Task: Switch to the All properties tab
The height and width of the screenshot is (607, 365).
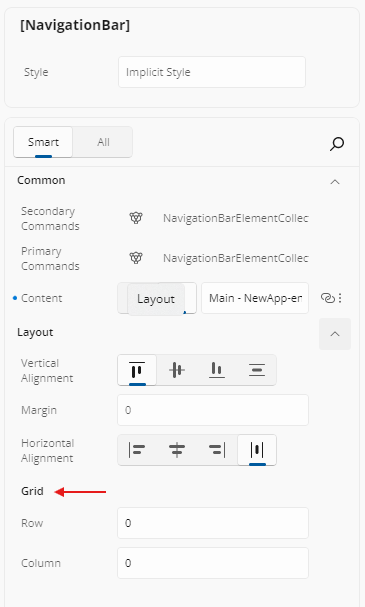Action: pos(103,142)
